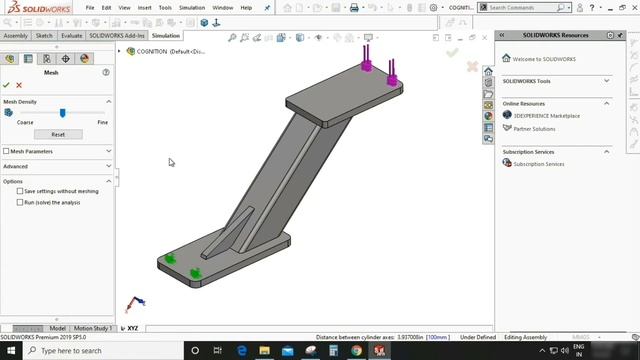Open the ConfigurationManager tab icon

pos(47,59)
